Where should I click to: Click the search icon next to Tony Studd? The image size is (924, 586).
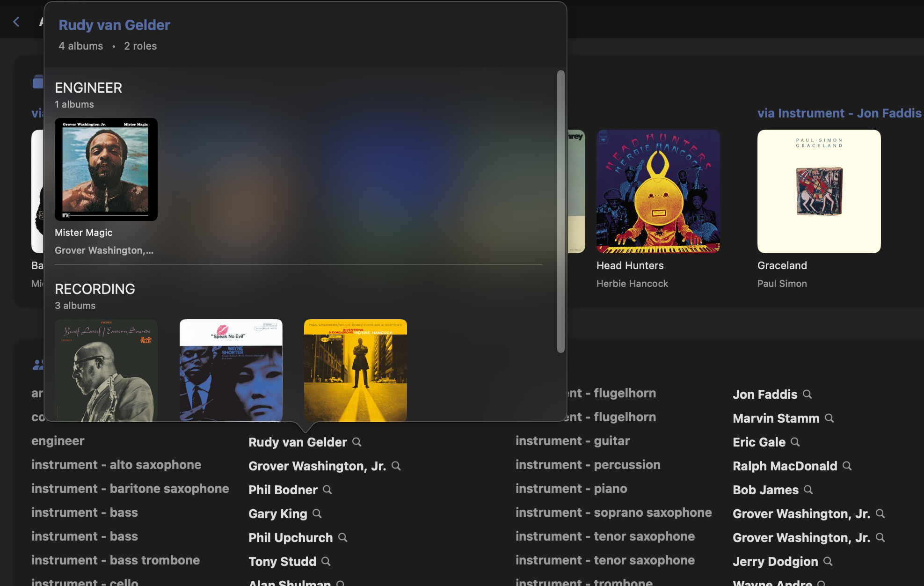326,561
